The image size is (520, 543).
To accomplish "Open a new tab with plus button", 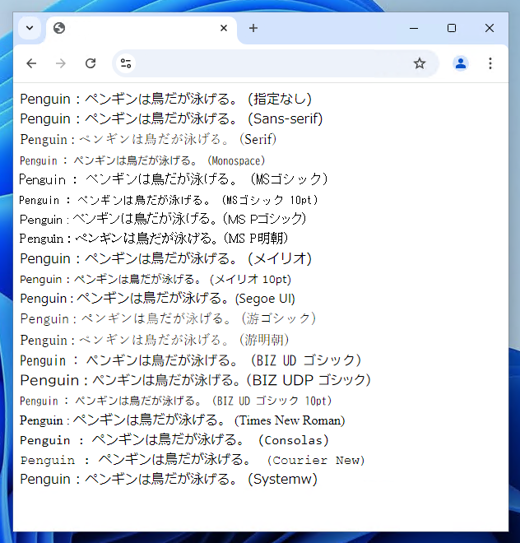I will click(253, 28).
